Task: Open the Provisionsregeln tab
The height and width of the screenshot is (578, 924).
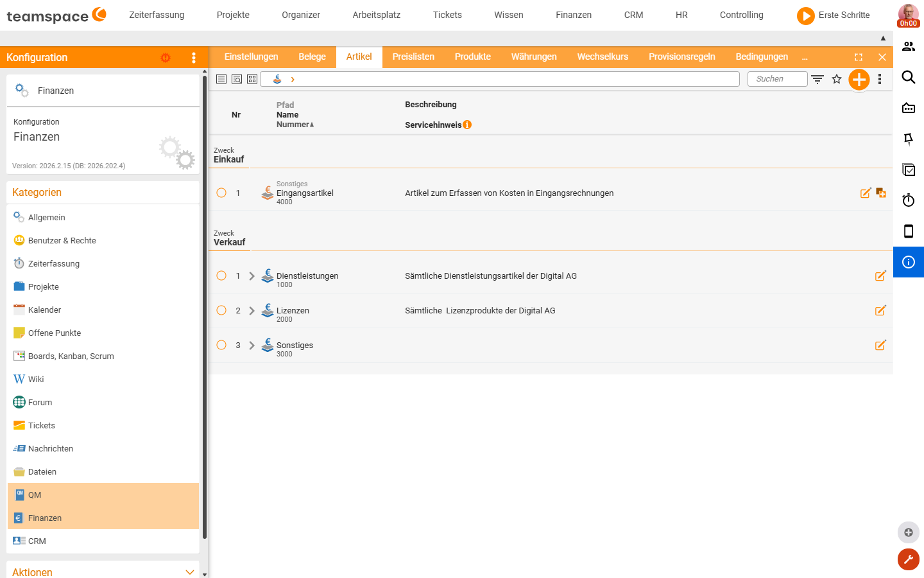Action: pyautogui.click(x=682, y=57)
